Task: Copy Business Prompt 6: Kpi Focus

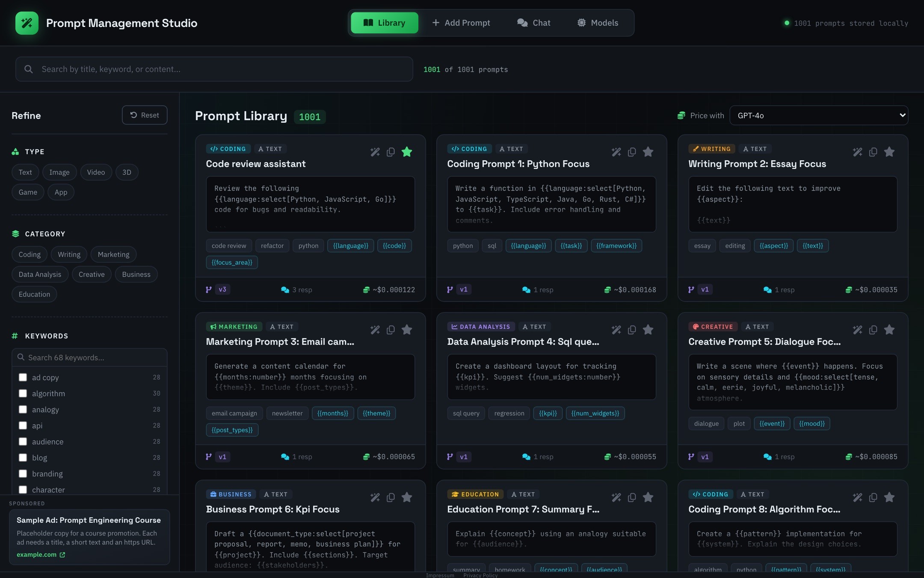Action: (x=391, y=497)
